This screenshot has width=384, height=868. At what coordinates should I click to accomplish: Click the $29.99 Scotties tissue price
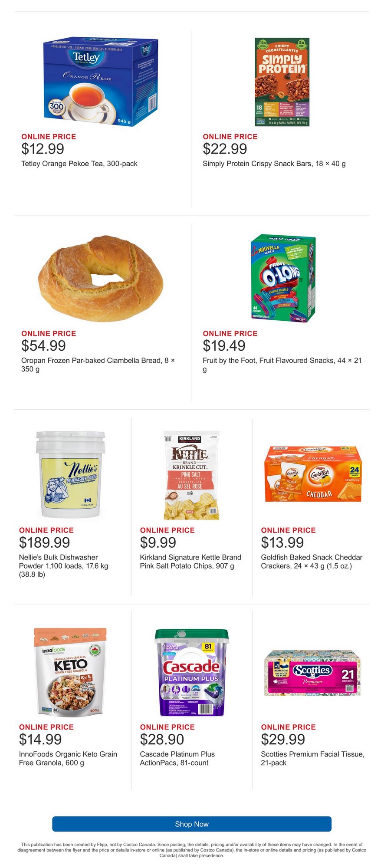click(283, 739)
